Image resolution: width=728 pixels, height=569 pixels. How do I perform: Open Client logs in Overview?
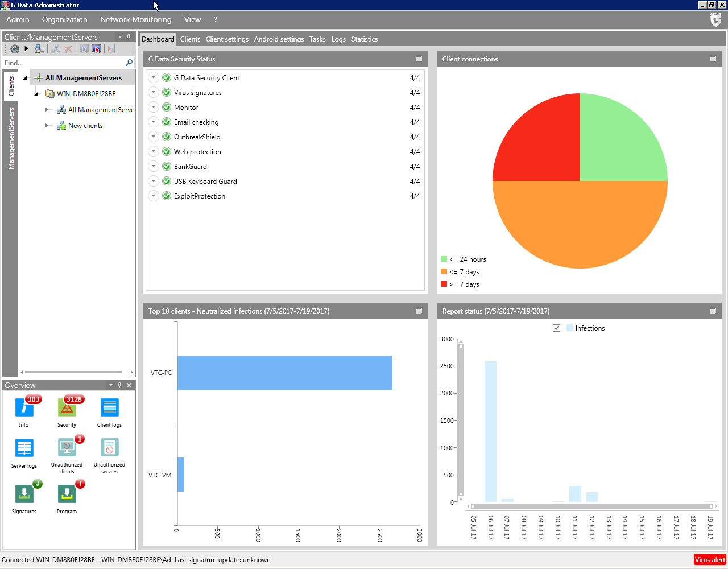pyautogui.click(x=109, y=408)
